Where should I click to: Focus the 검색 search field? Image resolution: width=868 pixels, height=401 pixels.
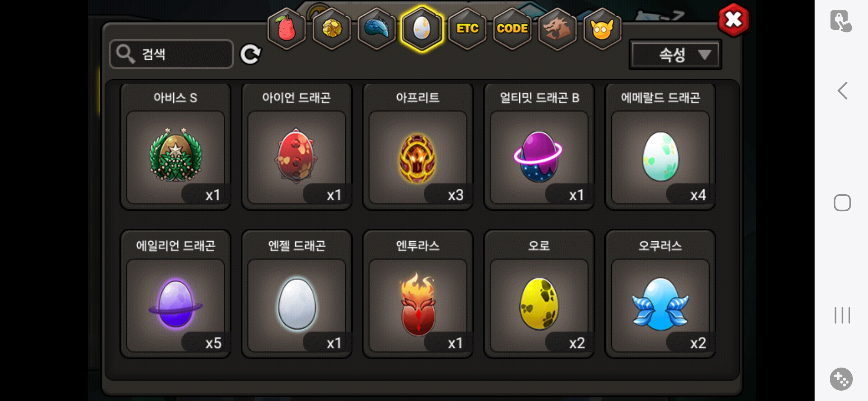pos(171,54)
